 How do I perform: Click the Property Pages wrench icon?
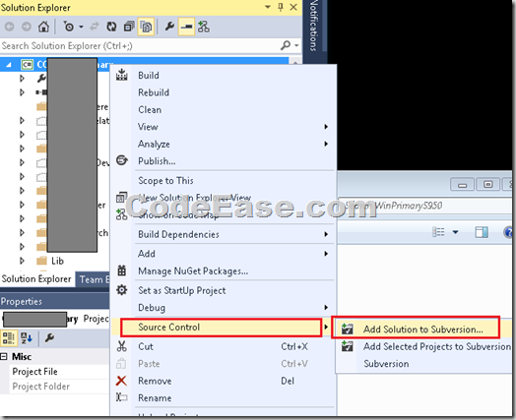pyautogui.click(x=49, y=338)
